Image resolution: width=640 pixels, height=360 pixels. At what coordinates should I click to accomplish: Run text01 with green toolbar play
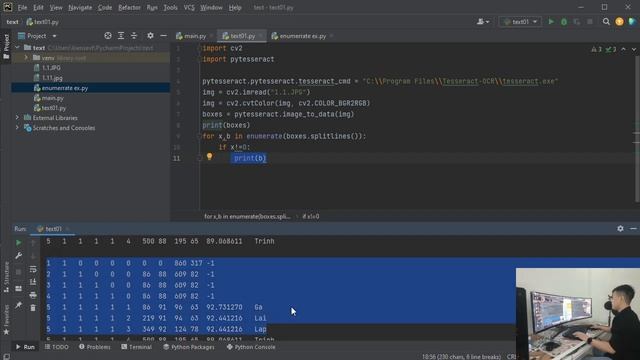551,22
